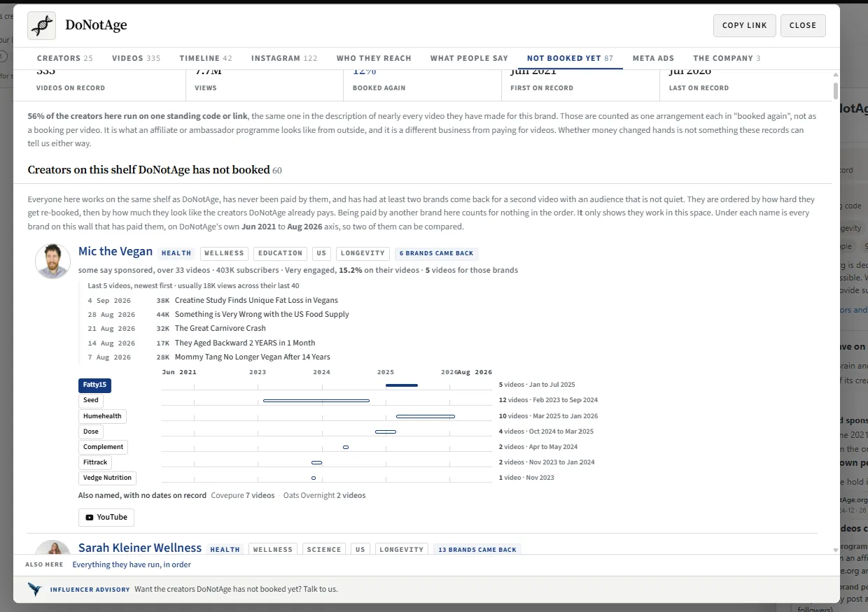868x612 pixels.
Task: Click Mic the Vegan's EDUCATION tag
Action: pos(280,253)
